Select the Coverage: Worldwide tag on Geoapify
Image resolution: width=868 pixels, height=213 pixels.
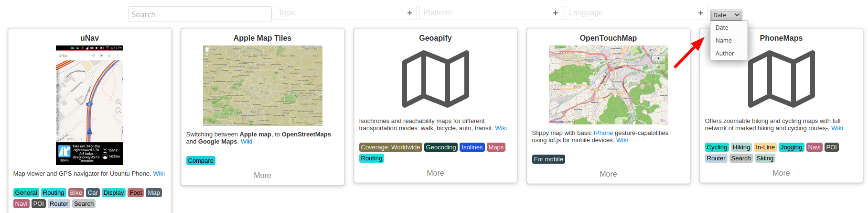[391, 147]
